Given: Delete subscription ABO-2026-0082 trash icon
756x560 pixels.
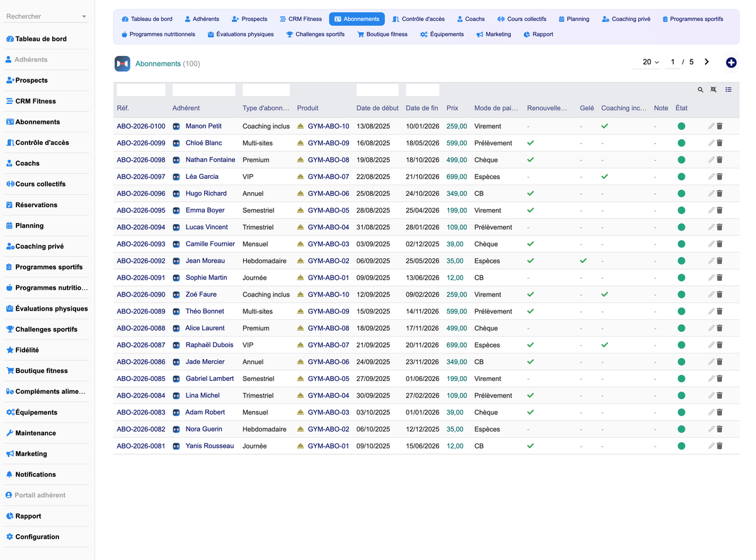Looking at the screenshot, I should point(719,429).
